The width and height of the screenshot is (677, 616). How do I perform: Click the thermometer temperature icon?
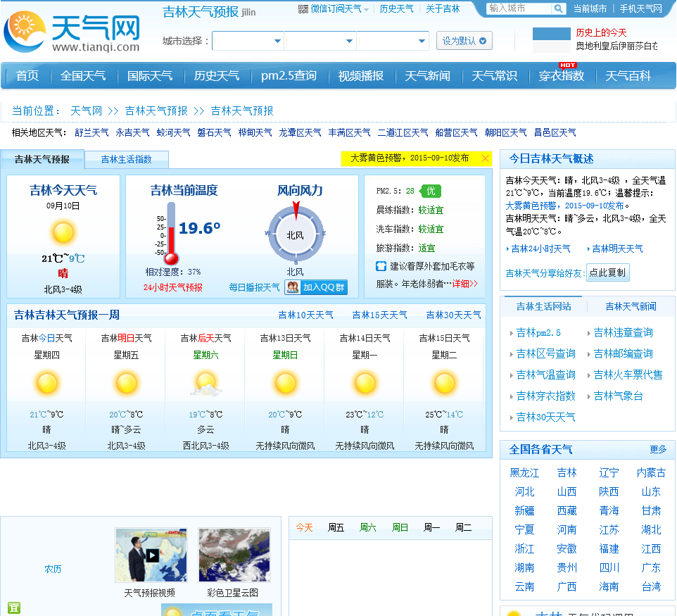click(171, 234)
